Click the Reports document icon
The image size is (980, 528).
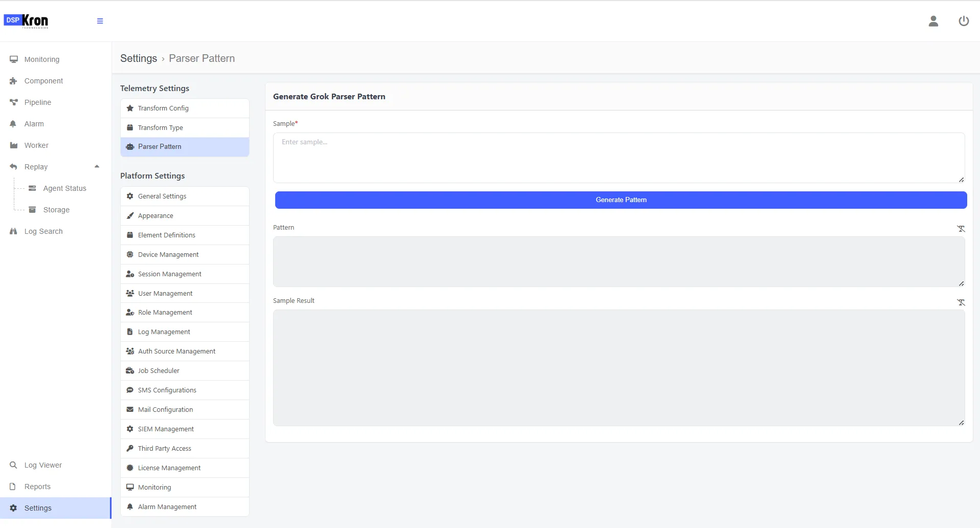coord(13,487)
